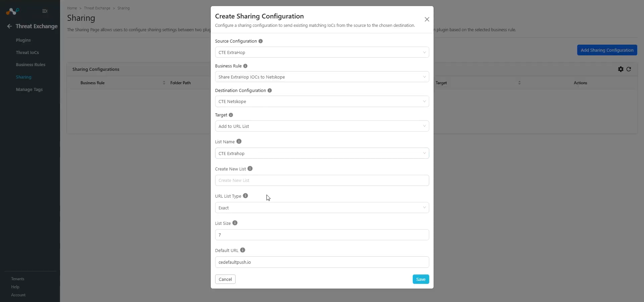Open the Source Configuration dropdown

322,52
